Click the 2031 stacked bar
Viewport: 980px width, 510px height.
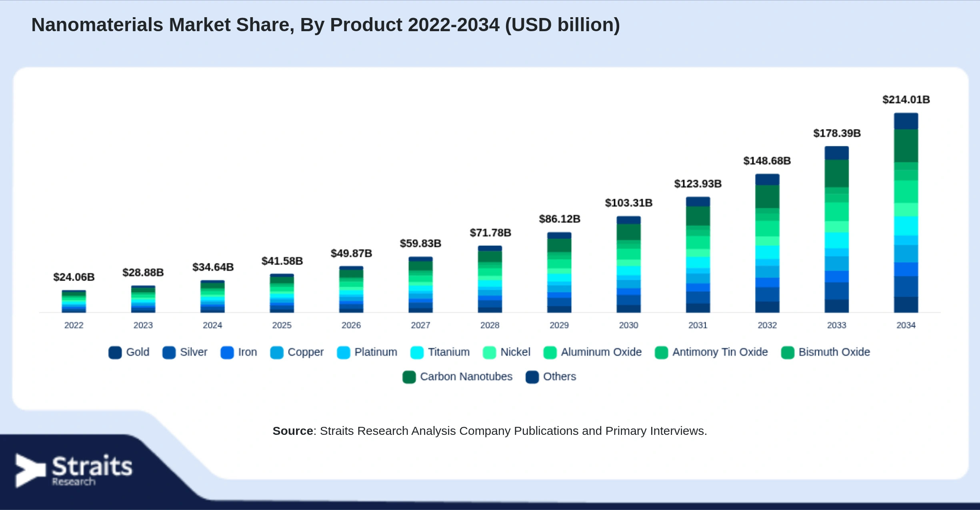point(698,255)
